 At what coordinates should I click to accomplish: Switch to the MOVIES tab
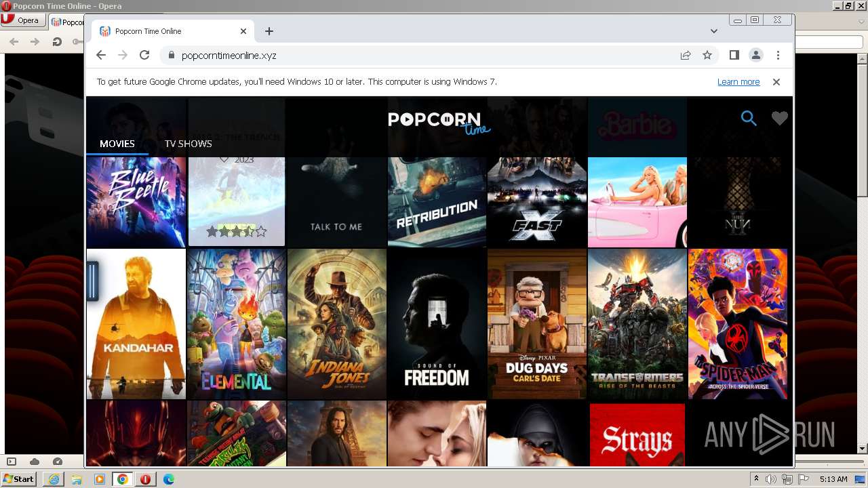coord(117,144)
